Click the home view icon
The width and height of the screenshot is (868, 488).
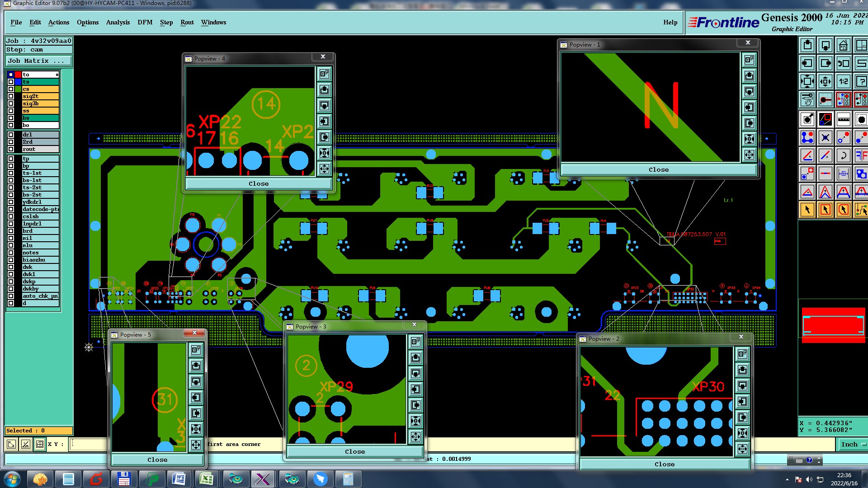843,45
